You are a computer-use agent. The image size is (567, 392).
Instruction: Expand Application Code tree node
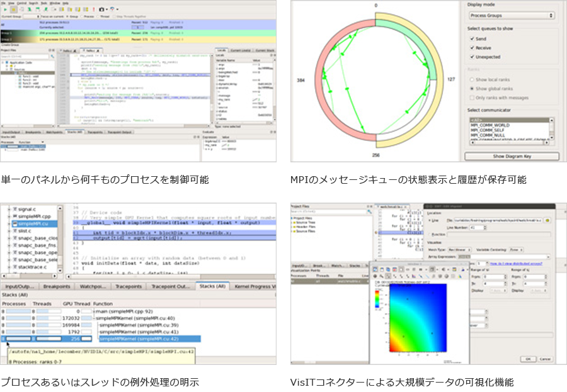click(3, 62)
